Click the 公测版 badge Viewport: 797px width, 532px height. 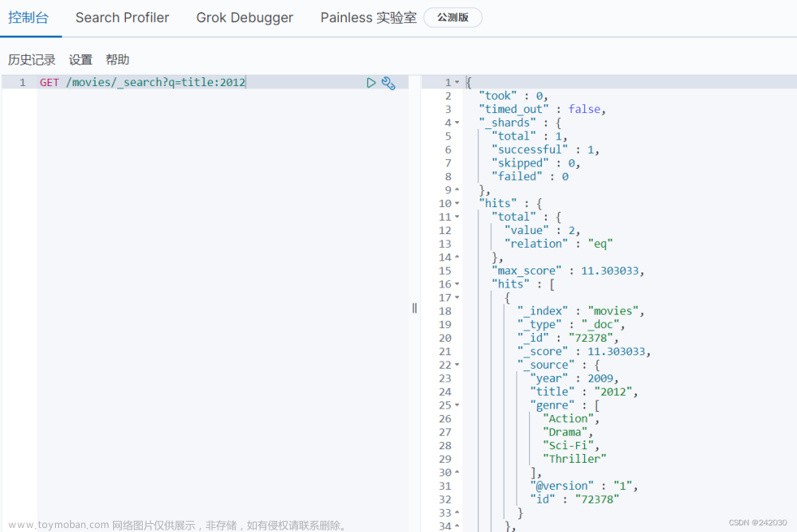pos(453,18)
